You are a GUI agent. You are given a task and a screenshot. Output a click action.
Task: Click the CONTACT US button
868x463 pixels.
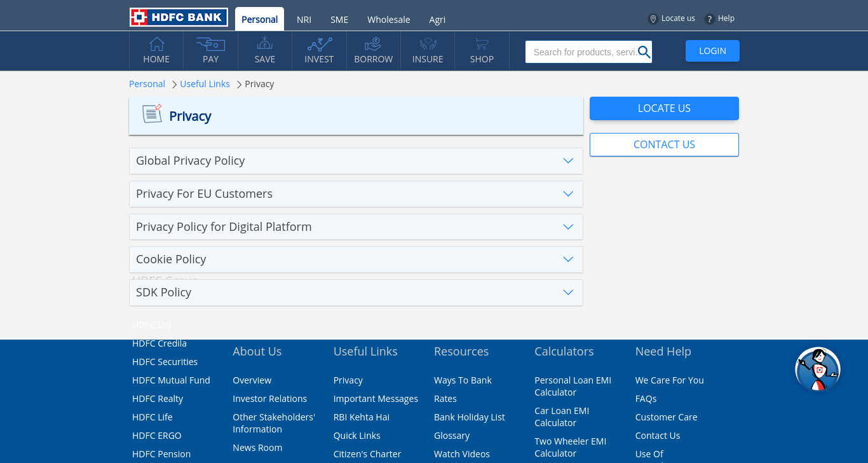click(x=664, y=144)
